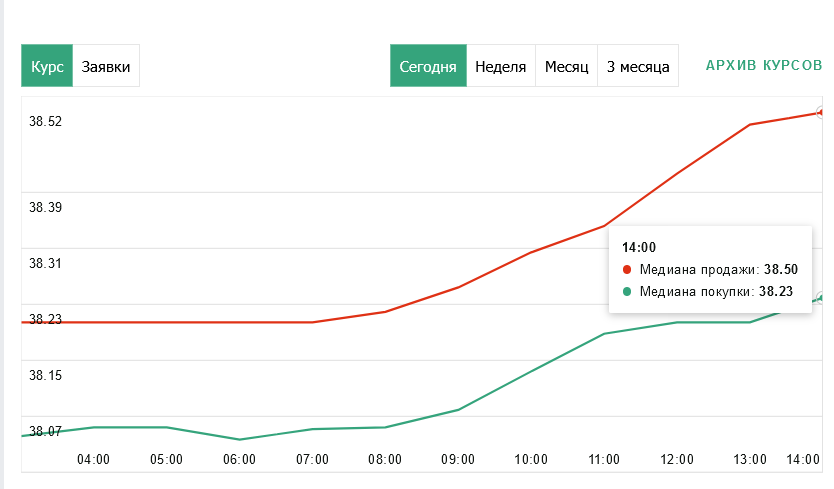The image size is (834, 489).
Task: Switch chart range to Неделя
Action: [x=501, y=67]
